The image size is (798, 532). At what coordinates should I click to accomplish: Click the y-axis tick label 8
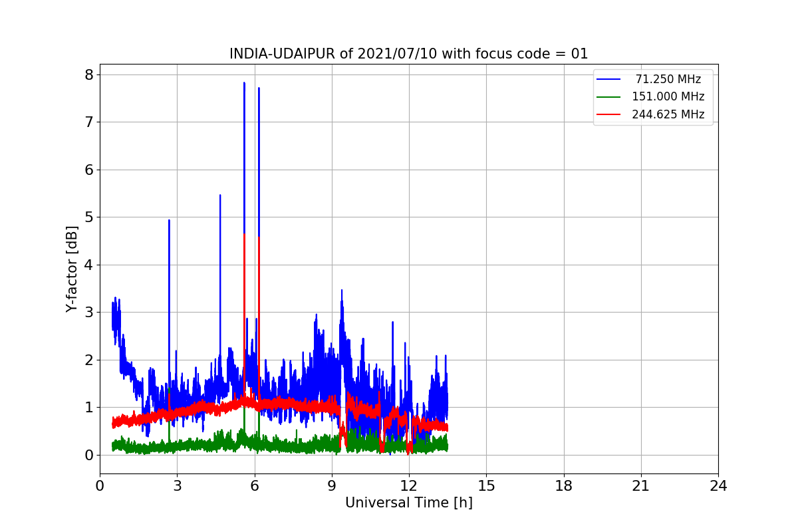pos(88,74)
